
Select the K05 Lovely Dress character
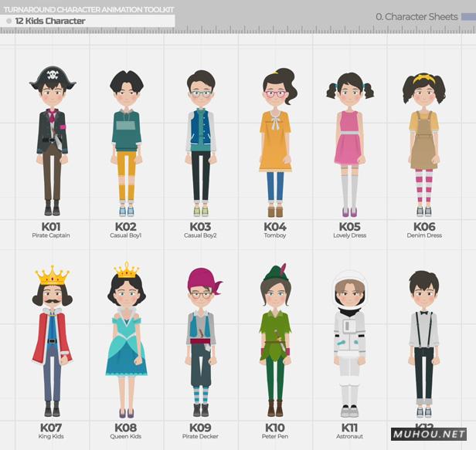(x=350, y=144)
